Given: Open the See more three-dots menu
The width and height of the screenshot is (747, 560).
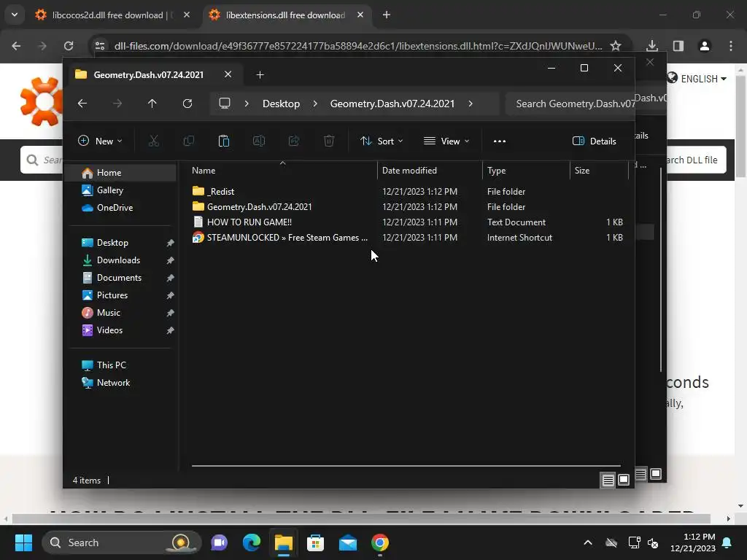Looking at the screenshot, I should coord(499,141).
